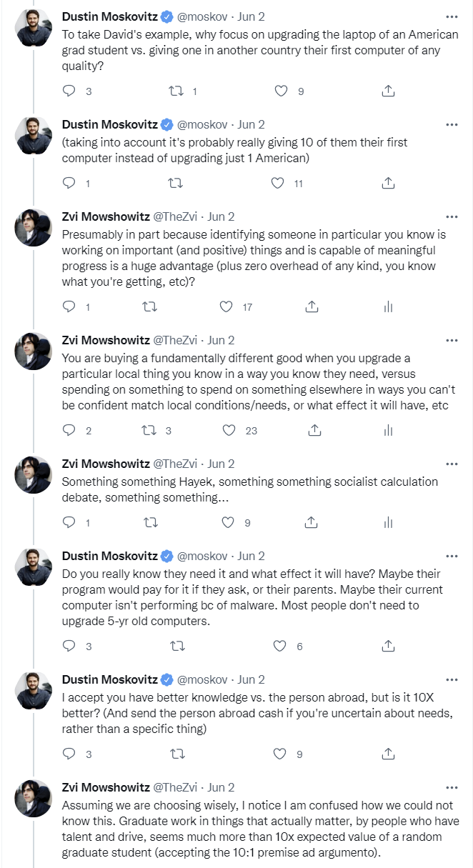Click Dustin Moskovitz avatar on the first tweet
Viewport: 473px width, 868px height.
(x=34, y=28)
